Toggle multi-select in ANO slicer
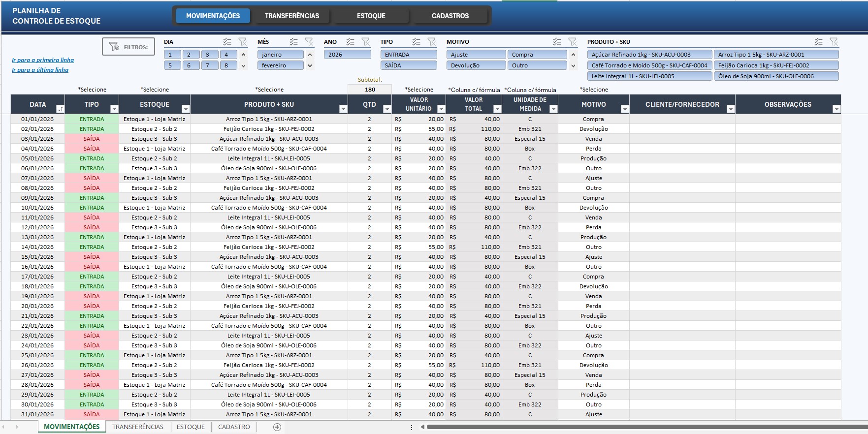This screenshot has width=868, height=434. pyautogui.click(x=351, y=42)
